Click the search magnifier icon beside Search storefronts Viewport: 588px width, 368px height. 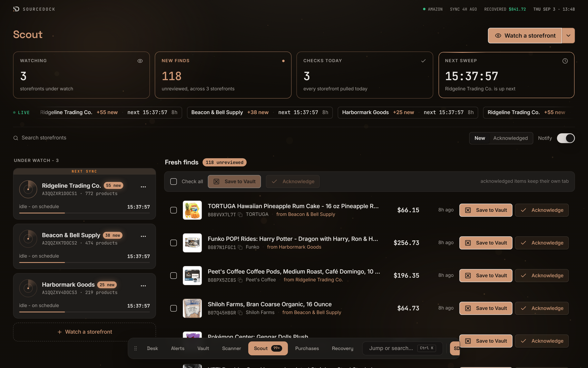[x=16, y=138]
